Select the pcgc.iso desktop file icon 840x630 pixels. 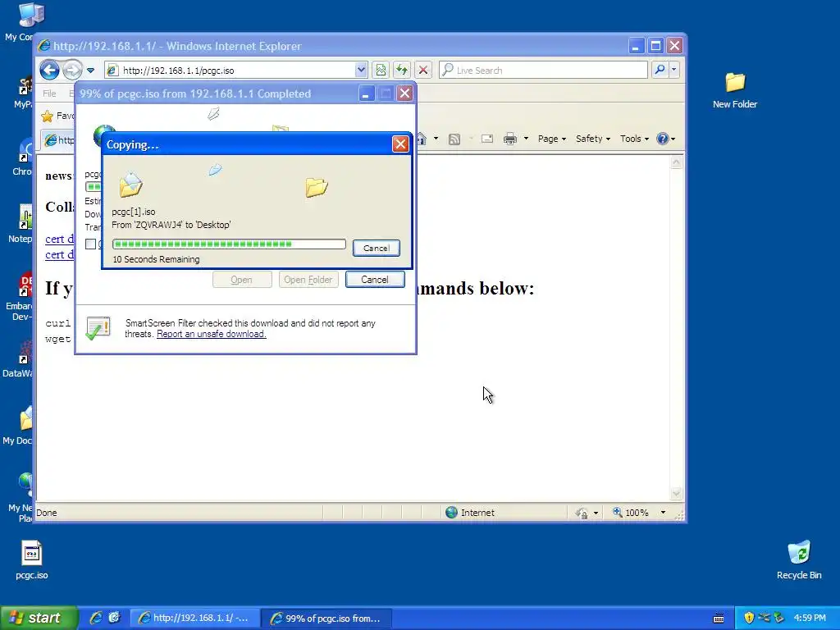point(32,559)
